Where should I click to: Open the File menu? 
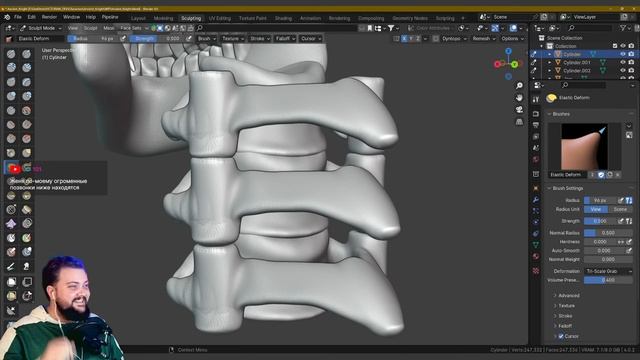coord(18,17)
